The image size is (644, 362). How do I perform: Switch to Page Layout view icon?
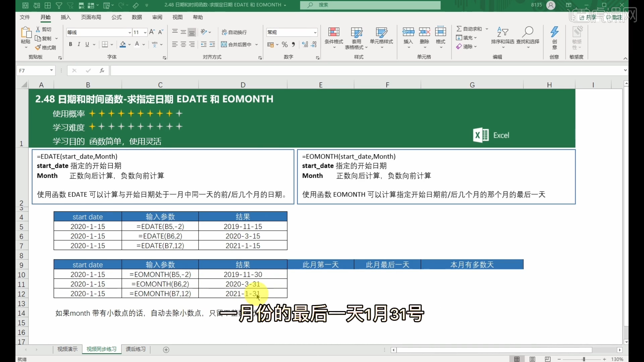(532, 359)
